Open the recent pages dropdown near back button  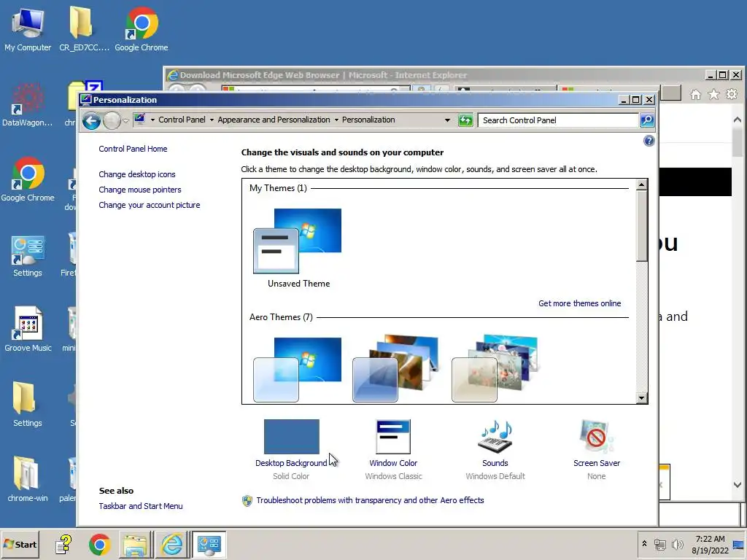125,121
